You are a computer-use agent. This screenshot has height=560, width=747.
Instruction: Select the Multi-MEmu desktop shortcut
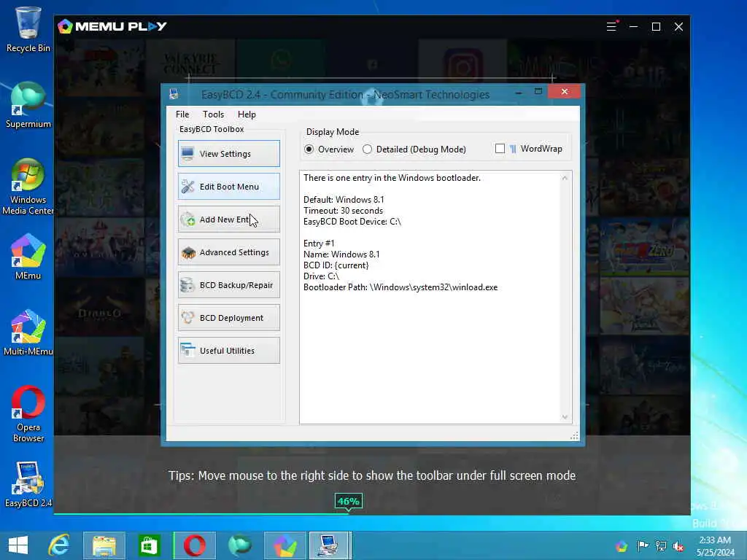click(28, 332)
